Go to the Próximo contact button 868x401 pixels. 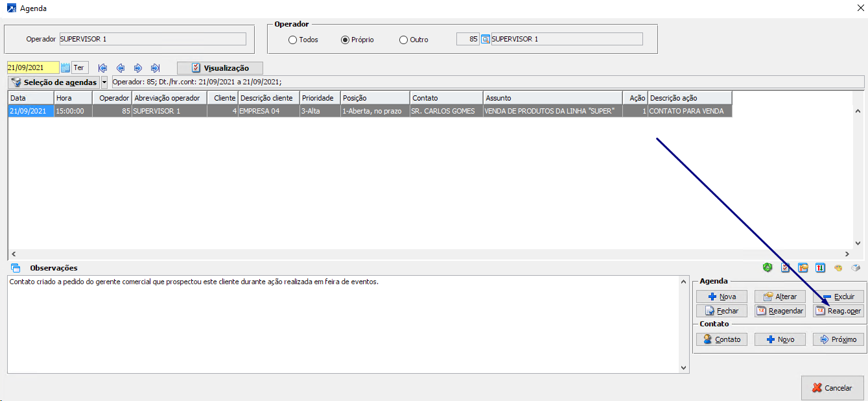click(838, 339)
